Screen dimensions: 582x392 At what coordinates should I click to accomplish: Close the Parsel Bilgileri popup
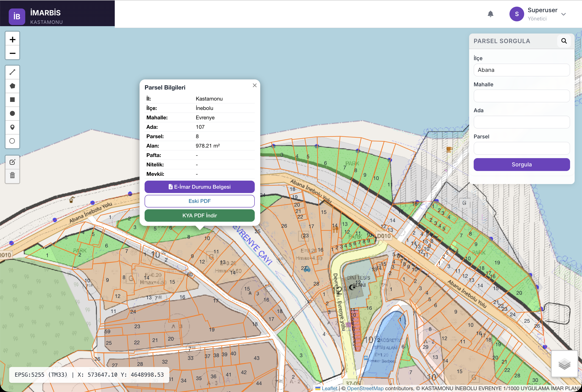point(255,86)
